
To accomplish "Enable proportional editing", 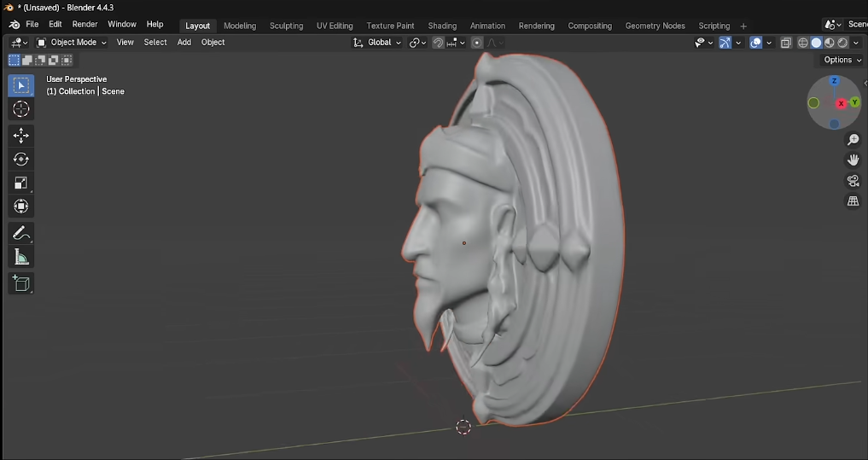I will pyautogui.click(x=477, y=43).
